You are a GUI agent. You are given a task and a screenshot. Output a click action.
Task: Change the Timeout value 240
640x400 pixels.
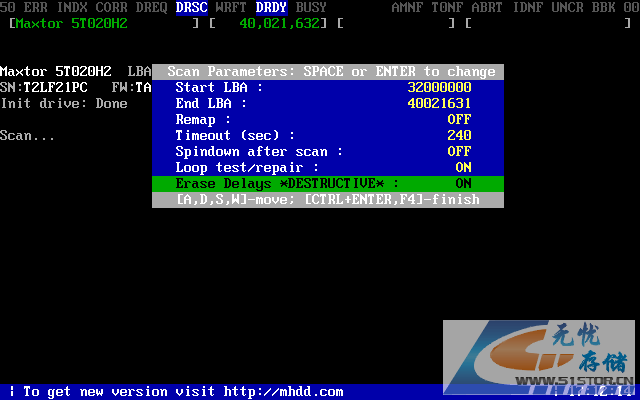(x=459, y=135)
